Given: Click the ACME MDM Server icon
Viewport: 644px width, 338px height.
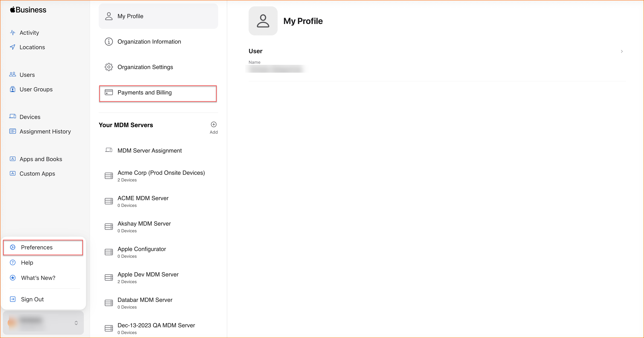Looking at the screenshot, I should tap(109, 201).
